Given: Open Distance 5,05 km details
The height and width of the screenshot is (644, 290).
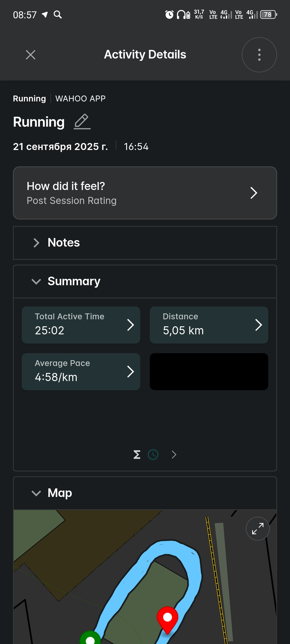Looking at the screenshot, I should [x=209, y=325].
